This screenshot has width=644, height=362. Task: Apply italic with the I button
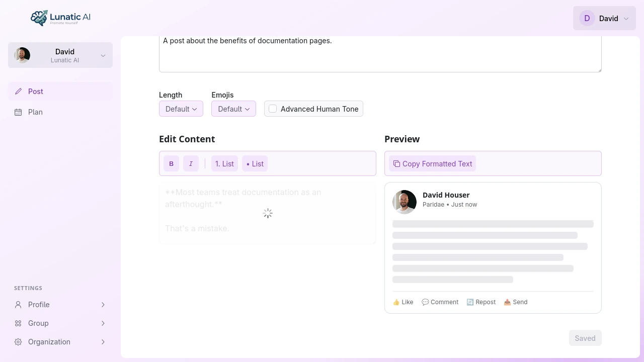coord(191,163)
